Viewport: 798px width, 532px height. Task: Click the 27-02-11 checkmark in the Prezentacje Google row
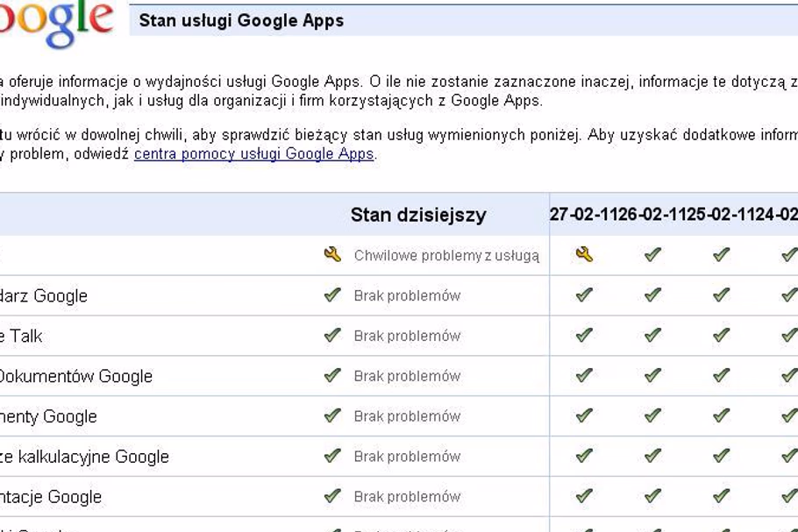[x=584, y=496]
